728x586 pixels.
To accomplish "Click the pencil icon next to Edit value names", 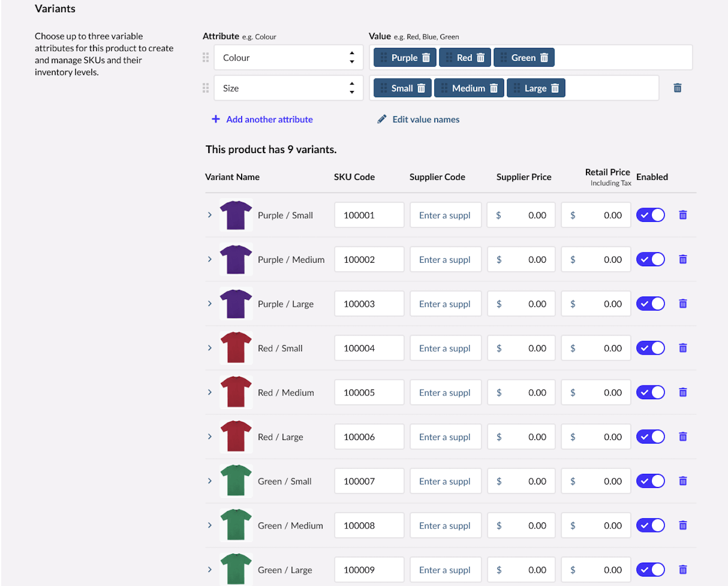I will click(382, 119).
